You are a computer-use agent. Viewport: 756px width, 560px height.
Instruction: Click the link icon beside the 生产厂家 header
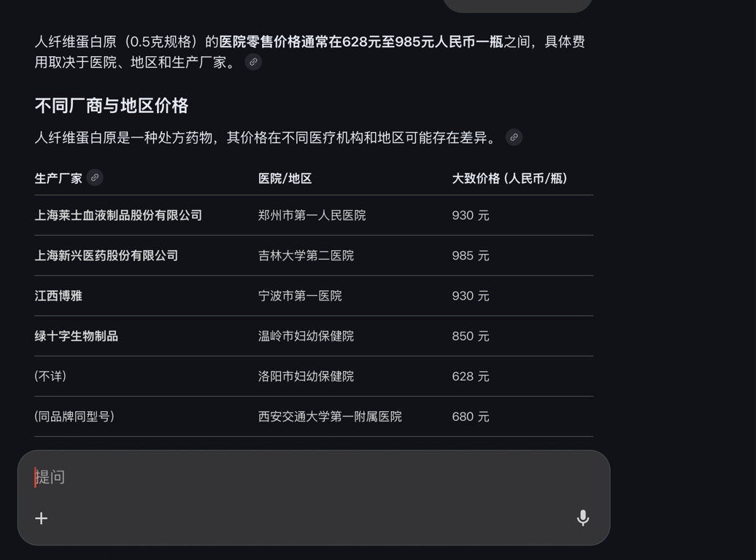coord(95,177)
